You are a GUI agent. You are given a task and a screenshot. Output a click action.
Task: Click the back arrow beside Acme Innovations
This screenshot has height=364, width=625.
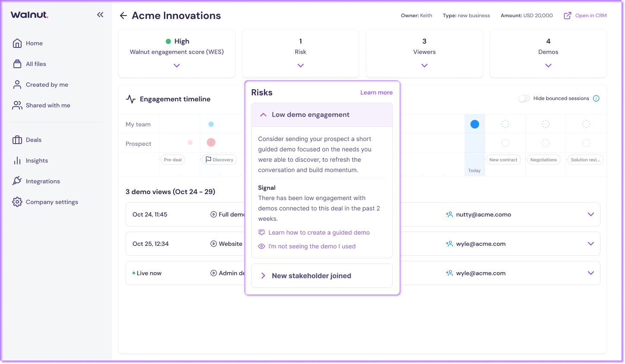point(123,16)
